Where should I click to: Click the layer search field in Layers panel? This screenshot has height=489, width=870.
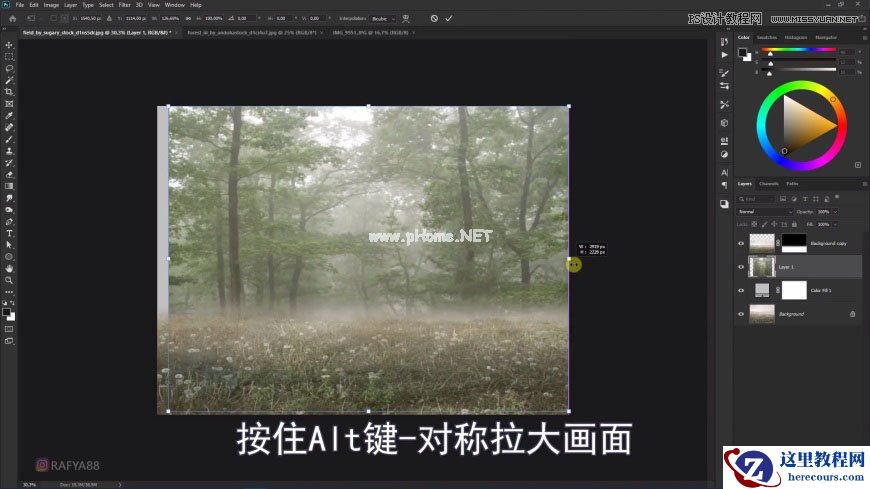coord(756,199)
